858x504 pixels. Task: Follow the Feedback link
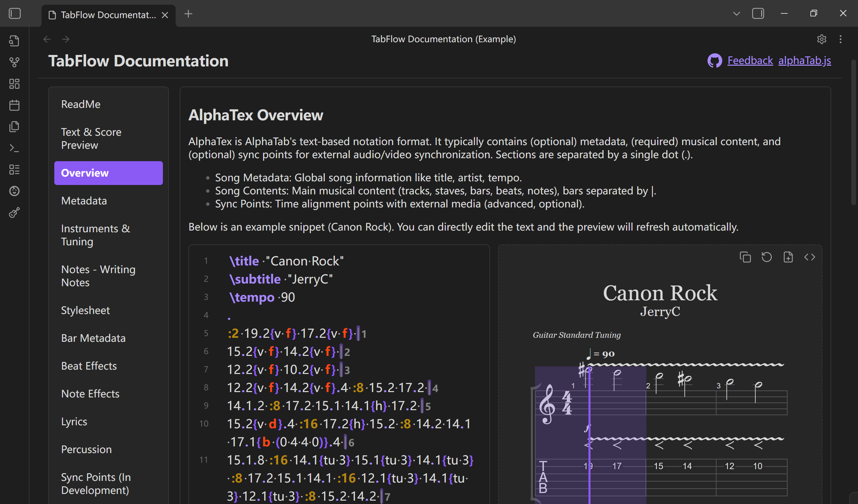750,61
